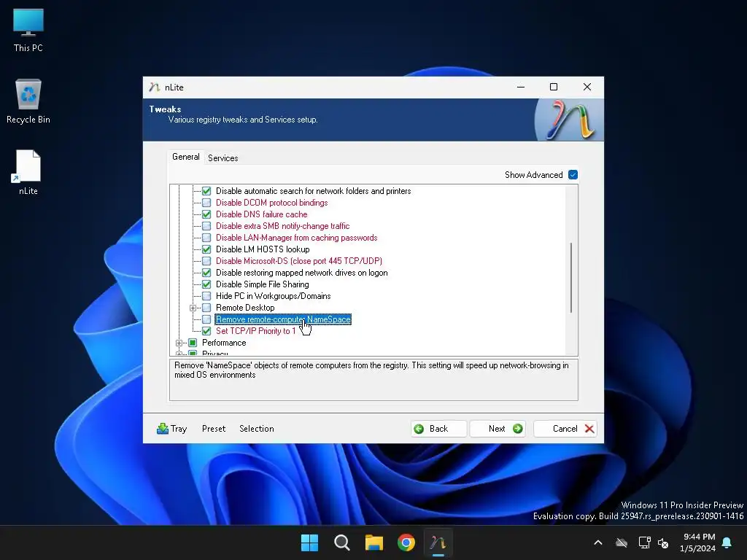Viewport: 747px width, 560px height.
Task: Open the Recycle Bin desktop icon
Action: (28, 101)
